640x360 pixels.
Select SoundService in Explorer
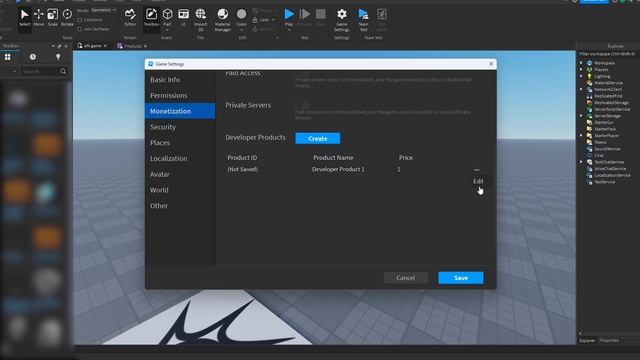[x=607, y=149]
